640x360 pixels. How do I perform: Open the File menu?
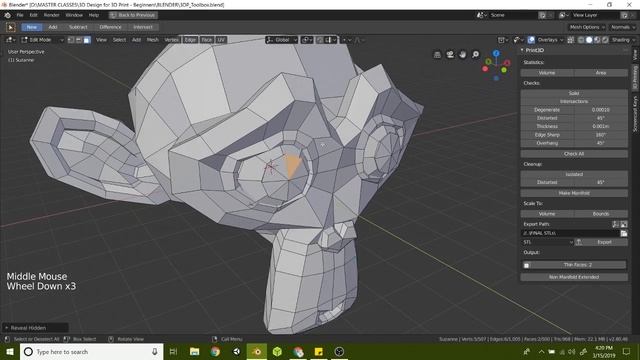[20, 15]
